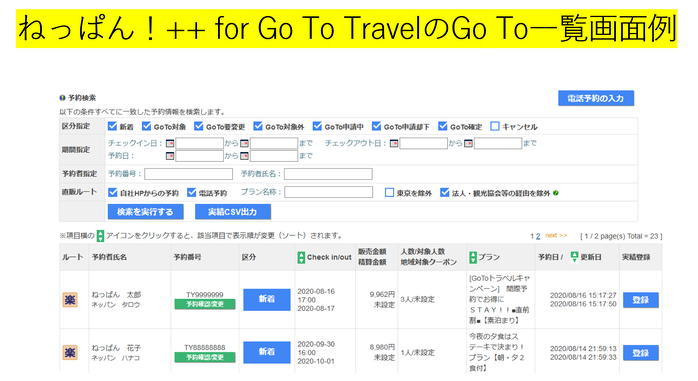
Task: Open 電話予約の入力 button
Action: pyautogui.click(x=596, y=98)
